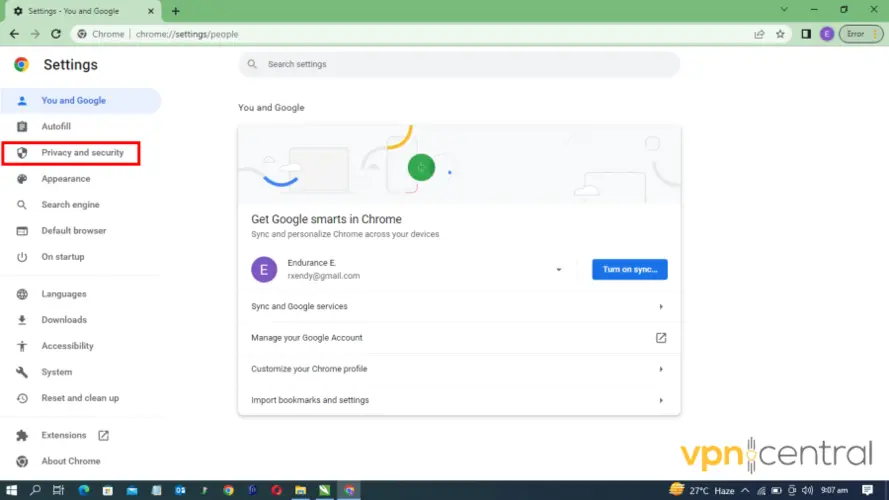Close the Settings tab
The width and height of the screenshot is (889, 500).
[x=151, y=11]
